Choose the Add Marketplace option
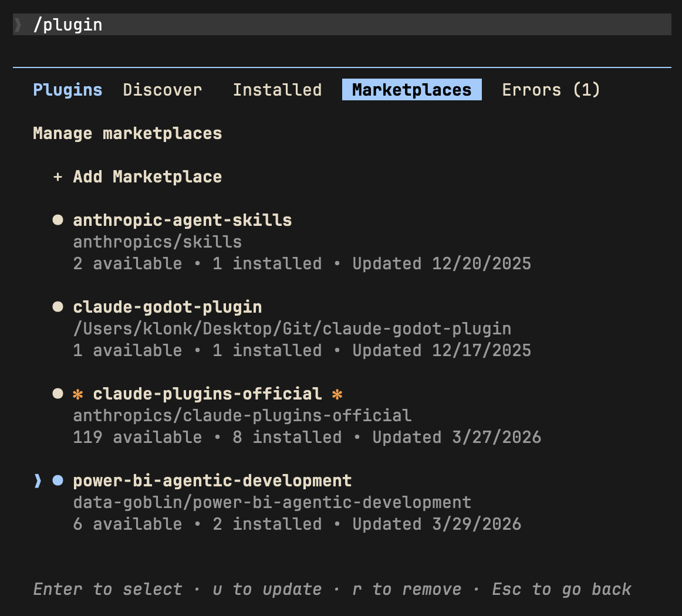This screenshot has width=682, height=616. [x=147, y=177]
